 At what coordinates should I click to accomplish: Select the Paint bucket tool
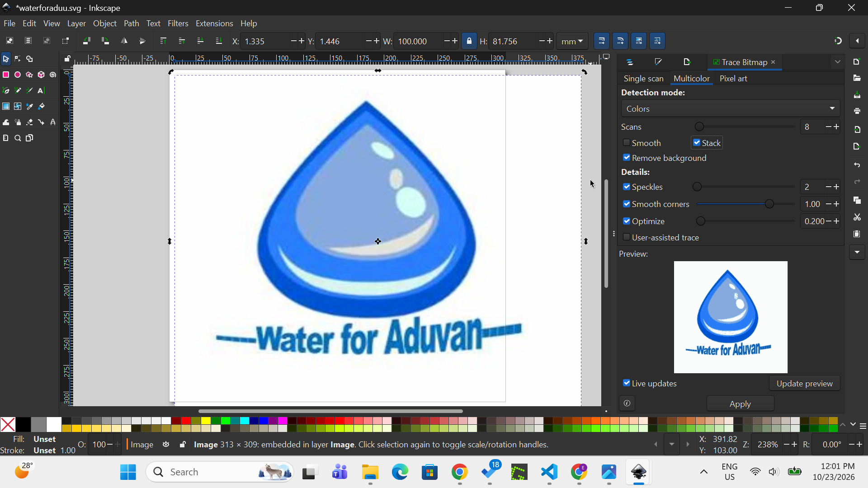(41, 107)
